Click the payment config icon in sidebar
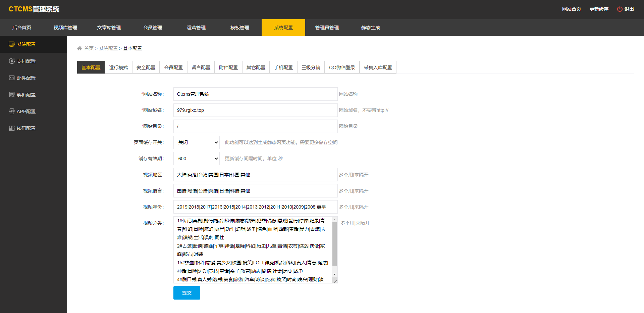The width and height of the screenshot is (644, 313). coord(12,61)
